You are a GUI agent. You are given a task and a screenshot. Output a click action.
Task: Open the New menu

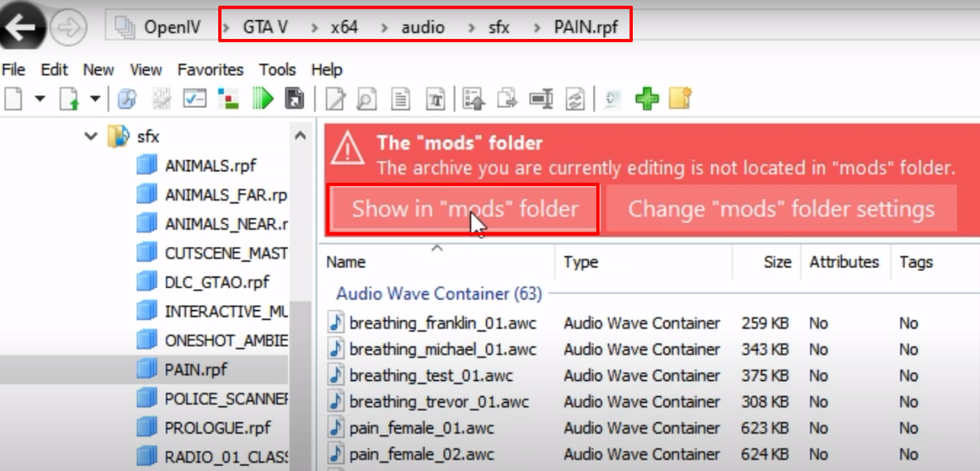point(99,70)
